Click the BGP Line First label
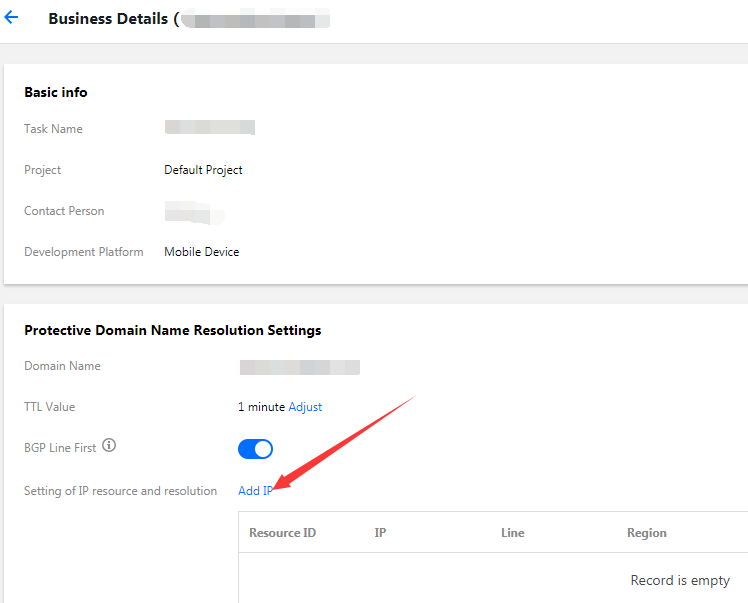 pos(60,448)
